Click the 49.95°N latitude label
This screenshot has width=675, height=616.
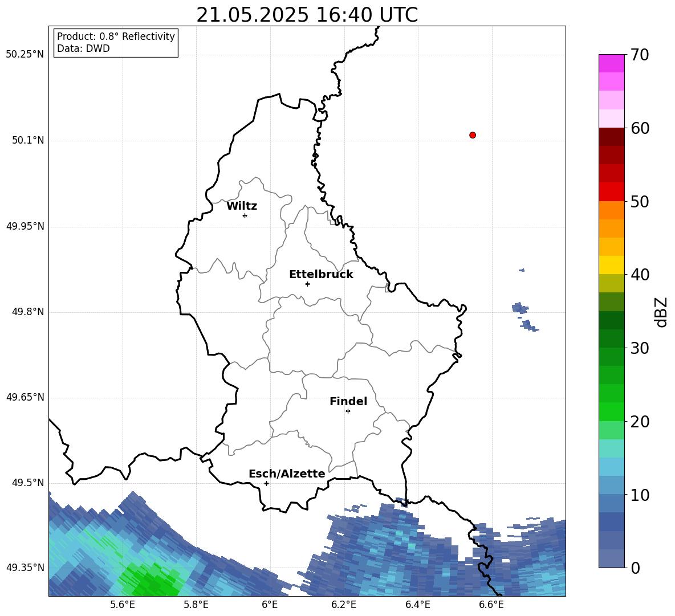(x=25, y=226)
